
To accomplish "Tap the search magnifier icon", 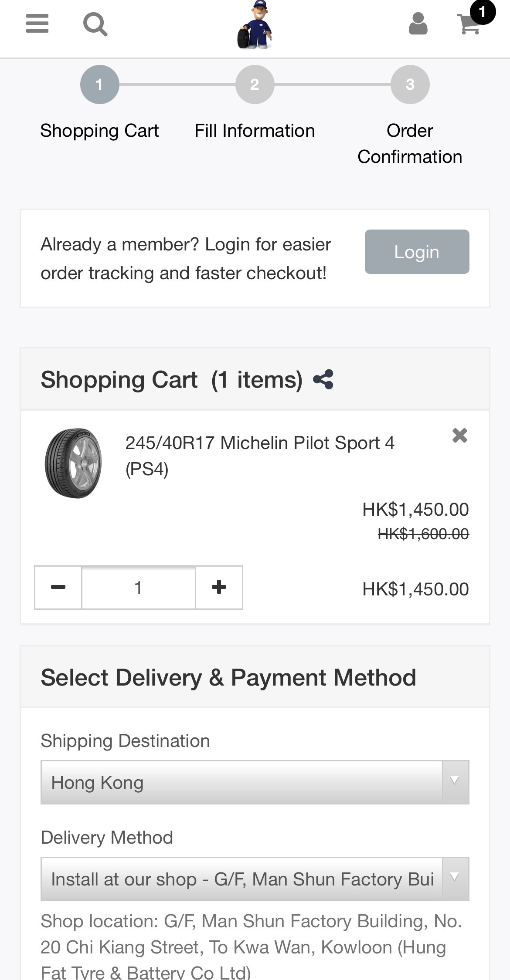I will [x=95, y=24].
